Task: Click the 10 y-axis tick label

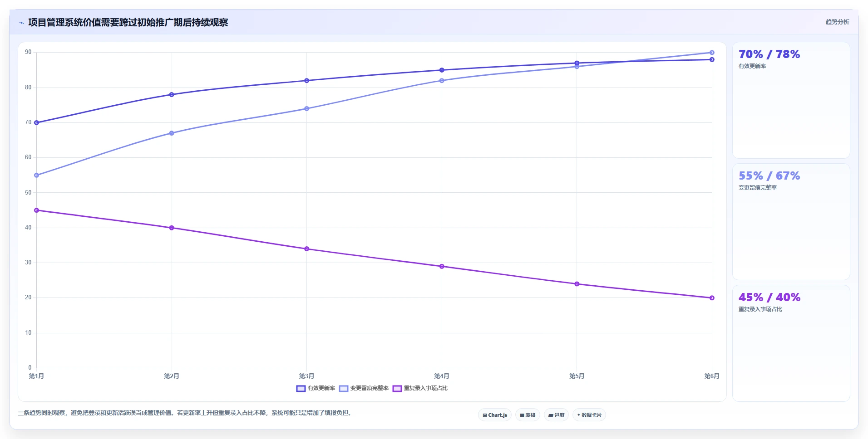Action: click(28, 333)
